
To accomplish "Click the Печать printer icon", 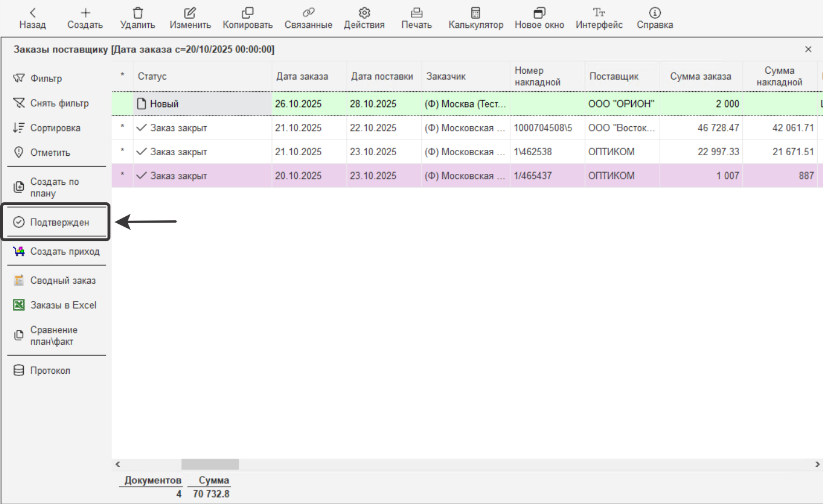I will 416,13.
